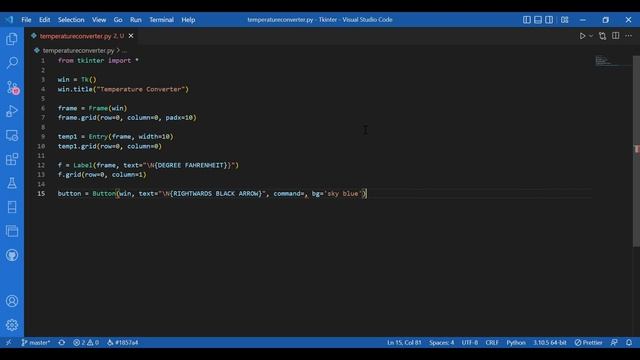Click the text "Temperature Converter" on line 4
The width and height of the screenshot is (640, 360).
(x=142, y=89)
